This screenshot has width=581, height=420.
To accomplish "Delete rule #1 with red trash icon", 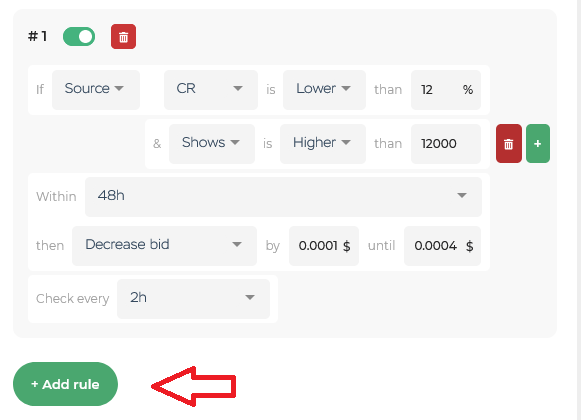I will click(123, 37).
